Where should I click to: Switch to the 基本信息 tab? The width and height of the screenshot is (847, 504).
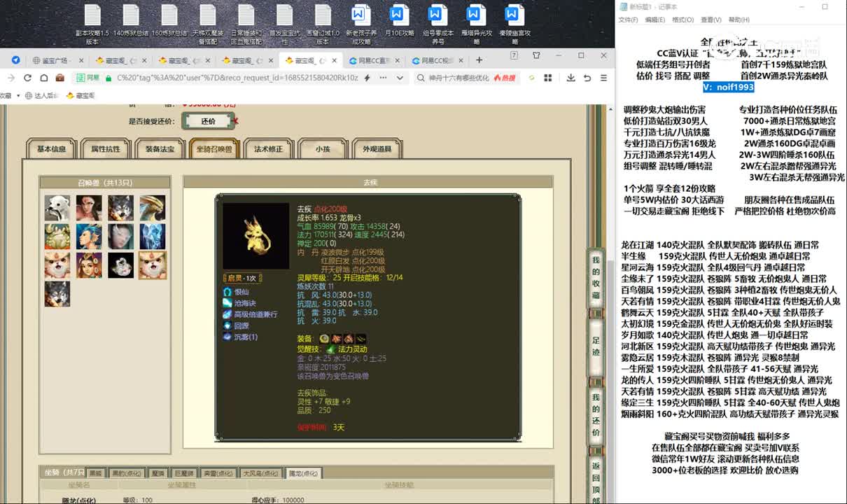click(x=51, y=149)
